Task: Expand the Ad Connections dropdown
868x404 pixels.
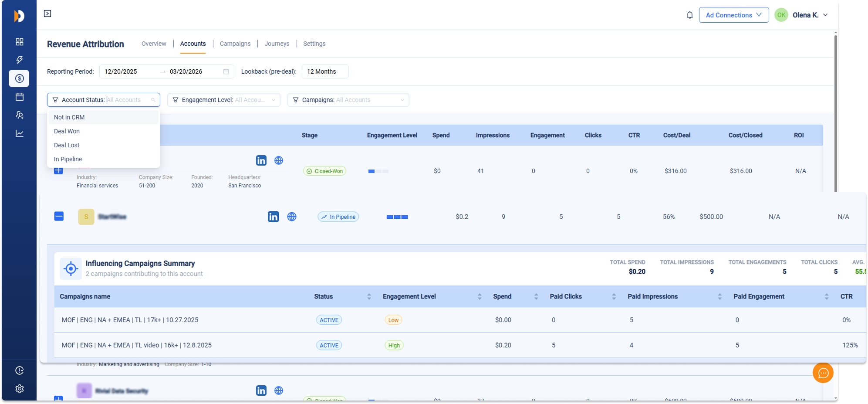Action: (x=733, y=15)
